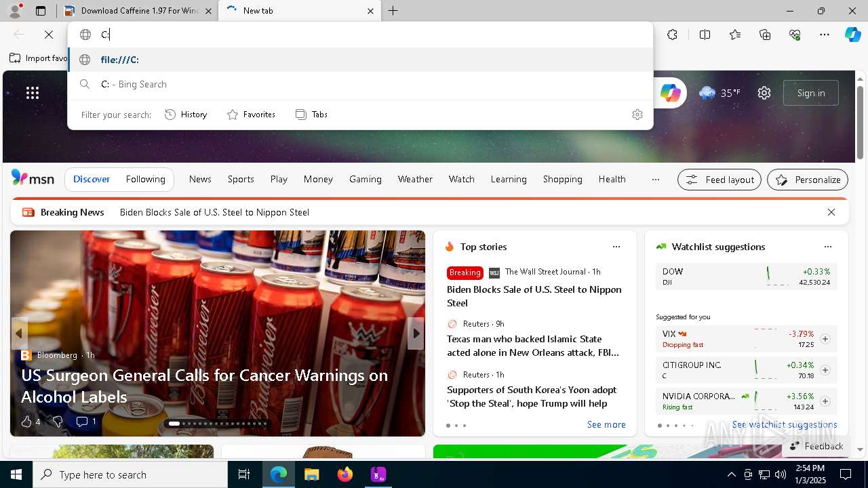Select the 'C: - Bing Search' suggestion

pos(360,84)
